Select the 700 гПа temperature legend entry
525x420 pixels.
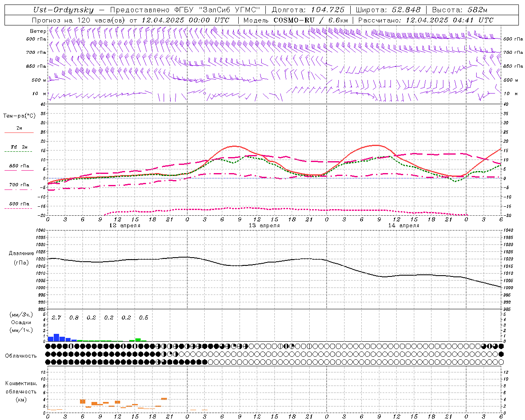coord(19,185)
